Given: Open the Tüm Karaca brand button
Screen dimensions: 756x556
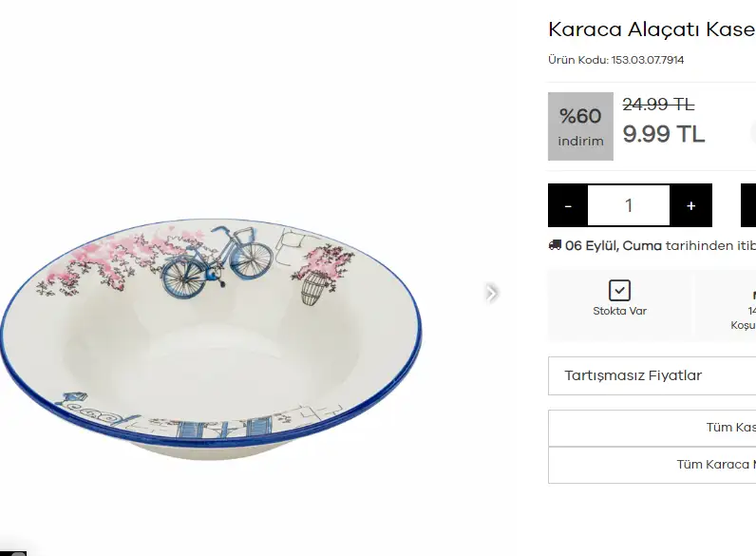Looking at the screenshot, I should (x=715, y=465).
